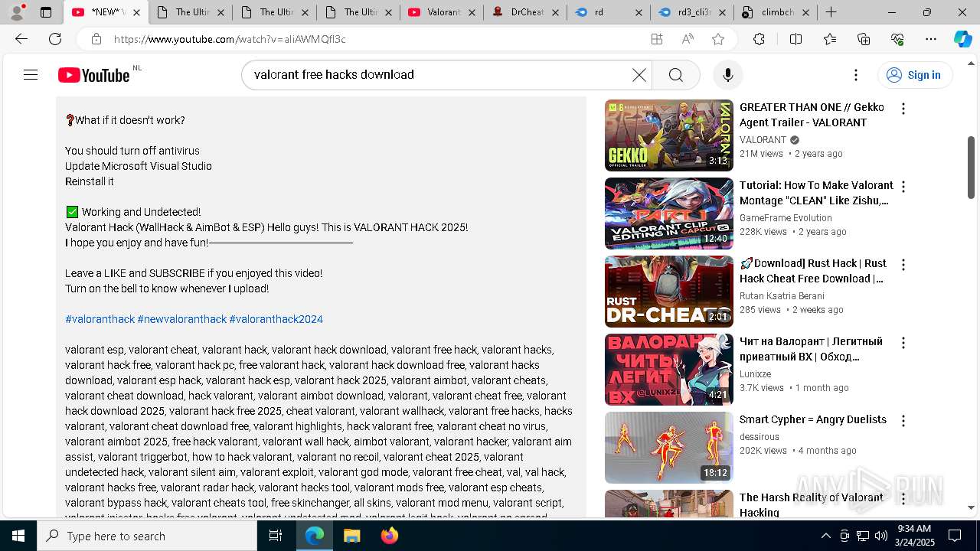Clear the search box with the X

(x=639, y=74)
